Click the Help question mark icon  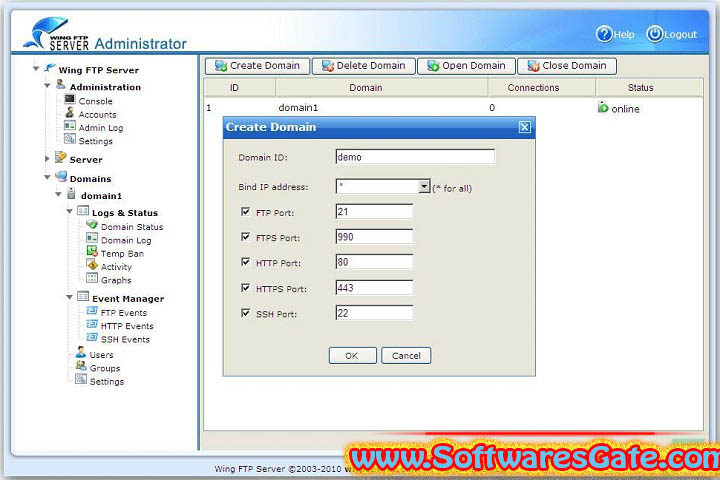(604, 34)
